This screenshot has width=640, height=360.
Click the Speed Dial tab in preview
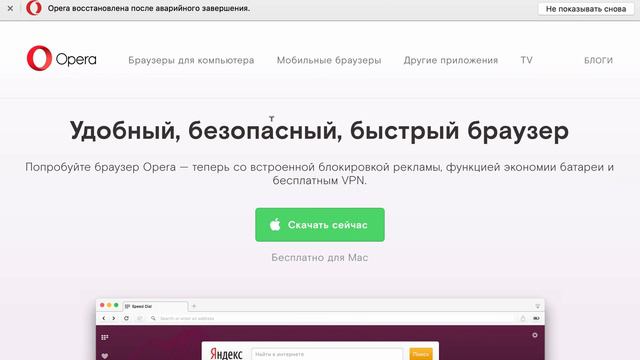(x=155, y=306)
